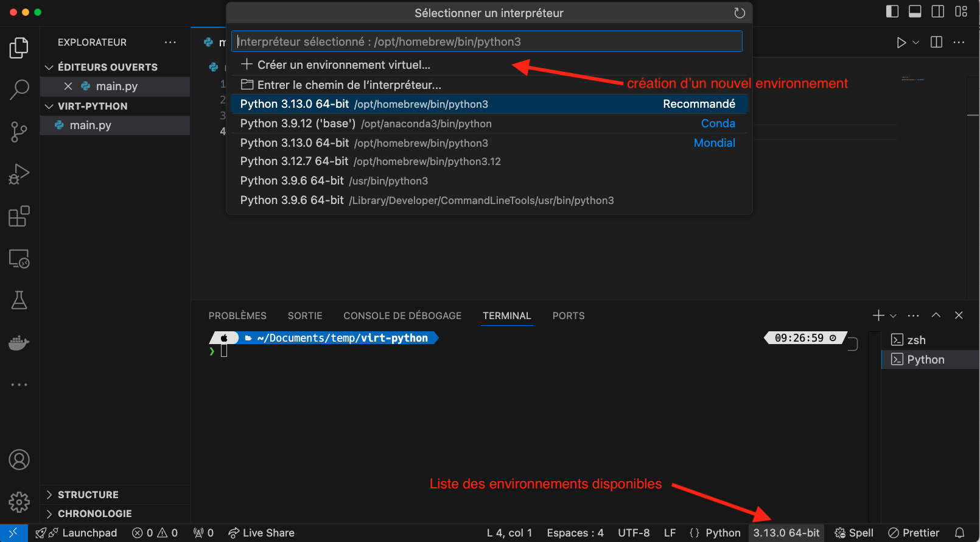Viewport: 980px width, 542px height.
Task: Click the interpreter search input field
Action: pyautogui.click(x=487, y=41)
